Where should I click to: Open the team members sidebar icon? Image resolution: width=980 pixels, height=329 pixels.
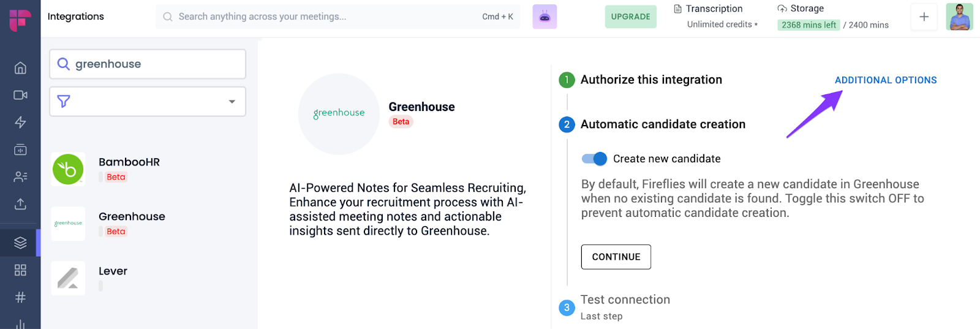(20, 177)
